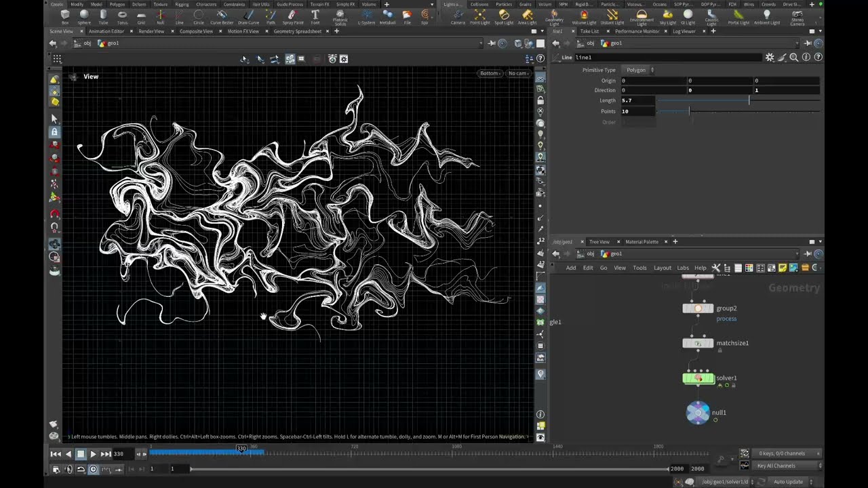Click the Length value field 5.7
The height and width of the screenshot is (488, 868).
click(637, 100)
